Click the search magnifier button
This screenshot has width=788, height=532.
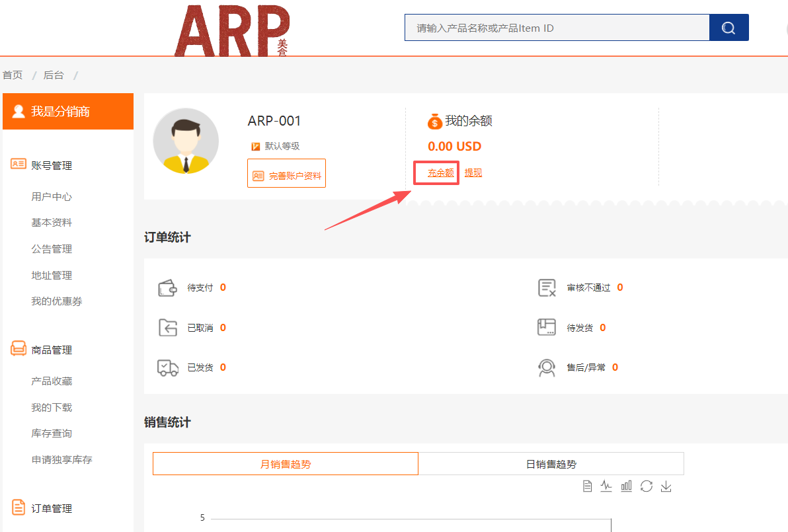coord(729,28)
